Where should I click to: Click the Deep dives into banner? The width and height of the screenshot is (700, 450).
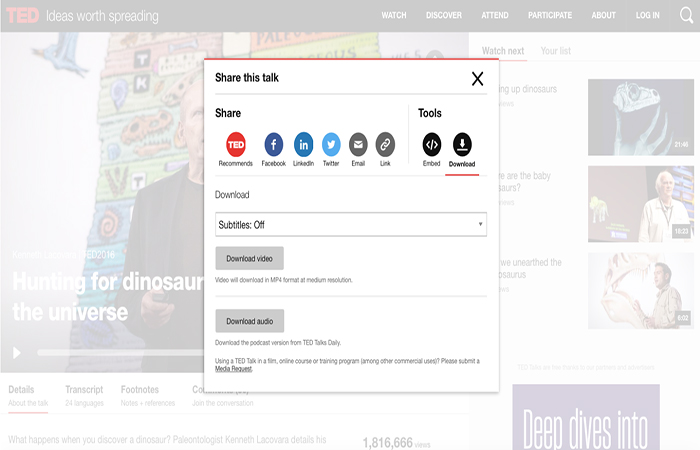coord(586,417)
